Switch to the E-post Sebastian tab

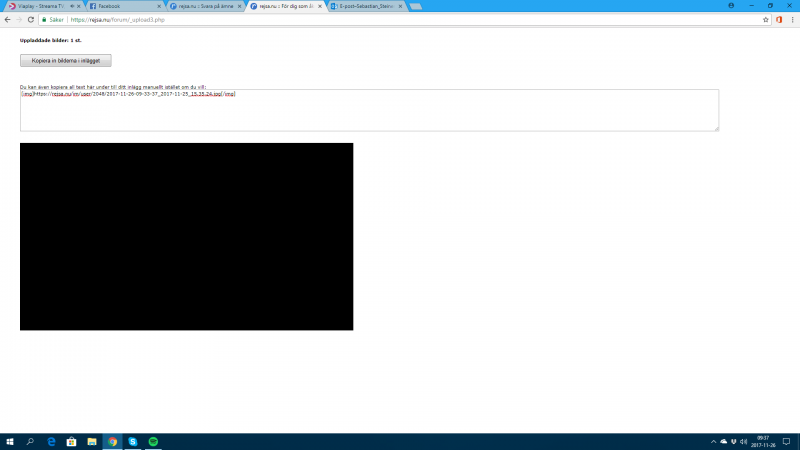click(366, 6)
